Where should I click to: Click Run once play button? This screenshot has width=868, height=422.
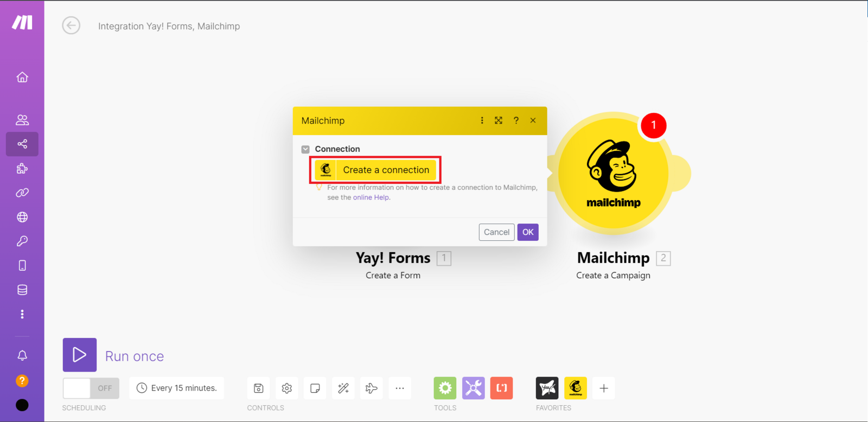point(80,355)
